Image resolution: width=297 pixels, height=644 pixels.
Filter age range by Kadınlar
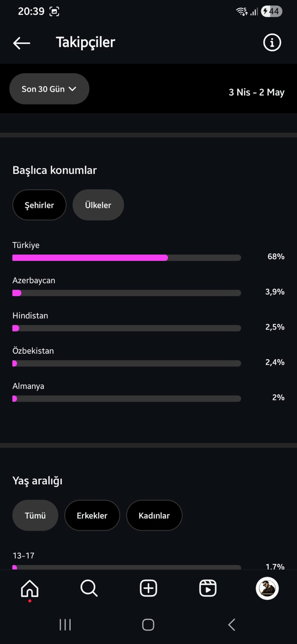[154, 515]
